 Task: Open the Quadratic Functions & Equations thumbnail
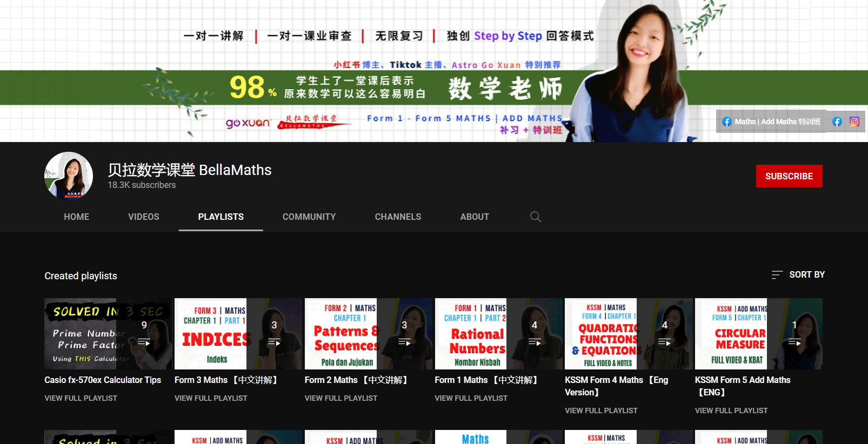629,334
